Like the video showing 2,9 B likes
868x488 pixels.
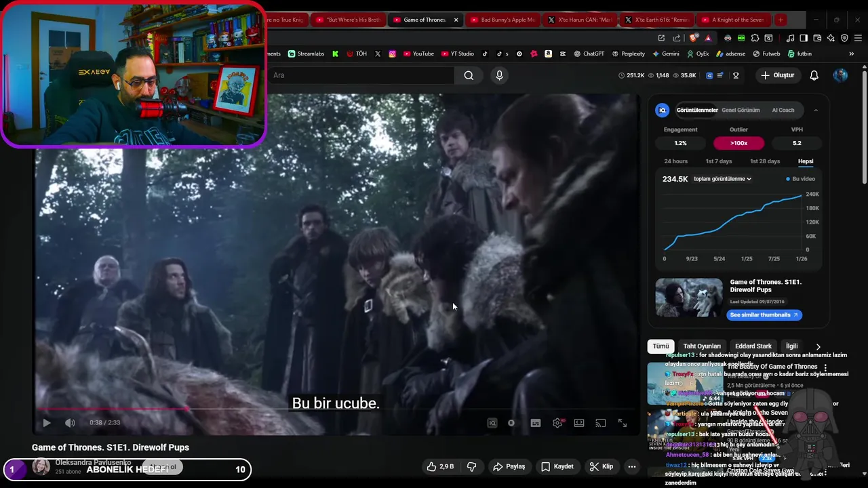(439, 466)
